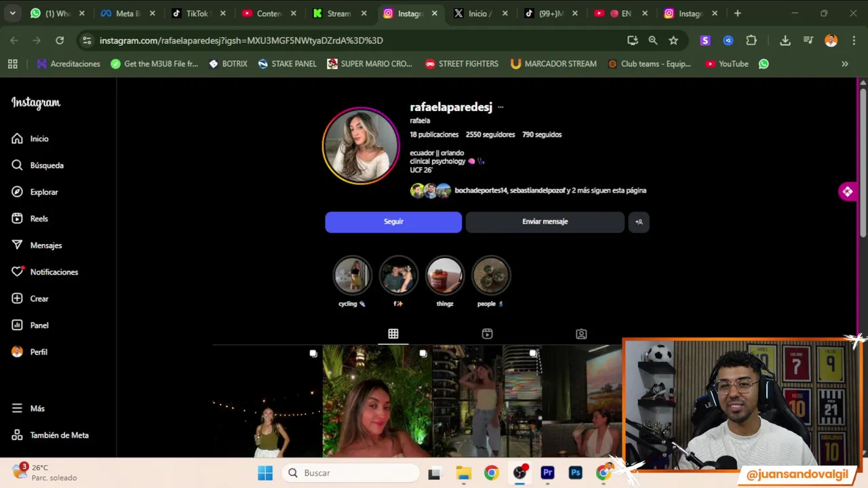Viewport: 868px width, 488px height.
Task: Open STAKE PANEL bookmark
Action: 287,64
